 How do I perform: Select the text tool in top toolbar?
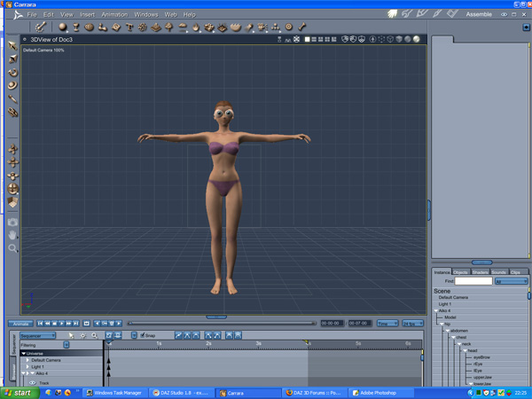[129, 27]
